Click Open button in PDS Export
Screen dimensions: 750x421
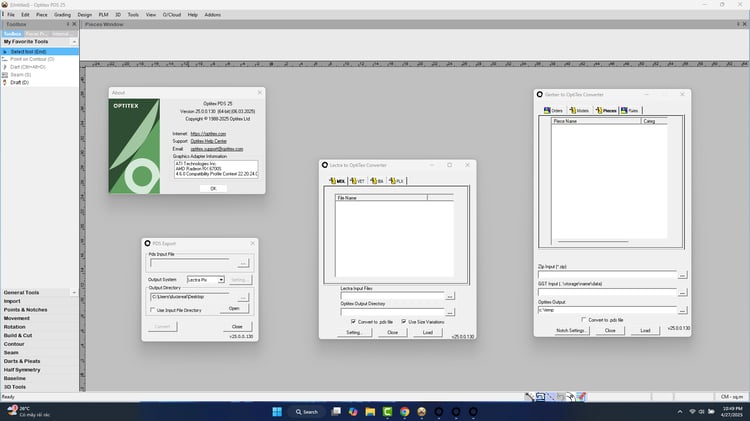click(234, 309)
